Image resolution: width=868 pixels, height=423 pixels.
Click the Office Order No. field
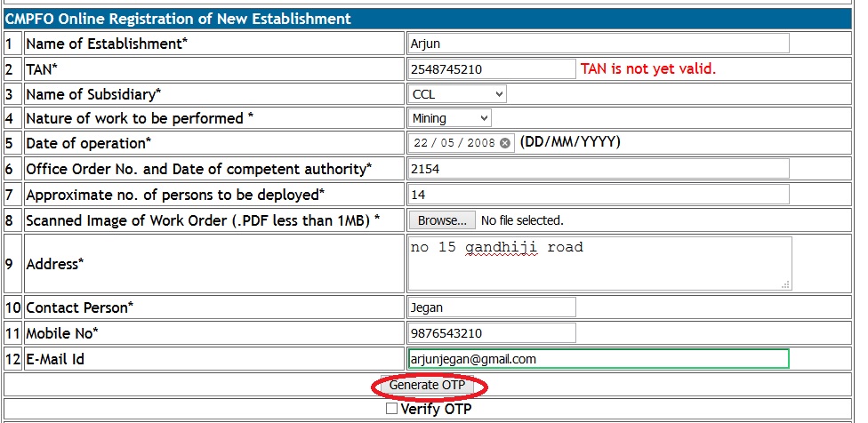click(598, 169)
